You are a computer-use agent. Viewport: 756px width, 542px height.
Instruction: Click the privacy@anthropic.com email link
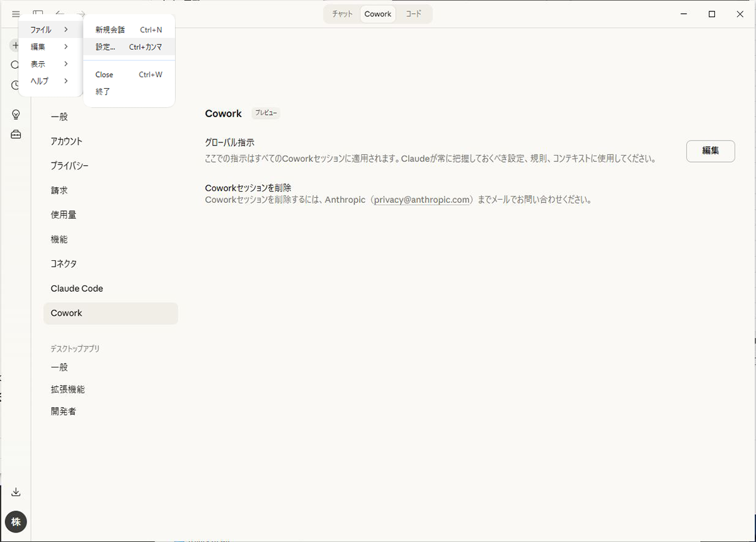[421, 200]
